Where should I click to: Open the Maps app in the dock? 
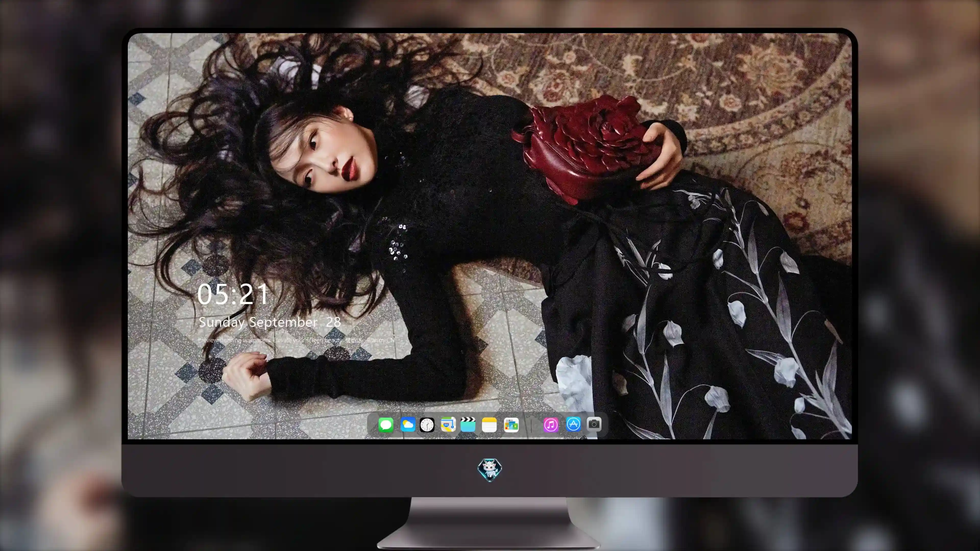coord(448,425)
